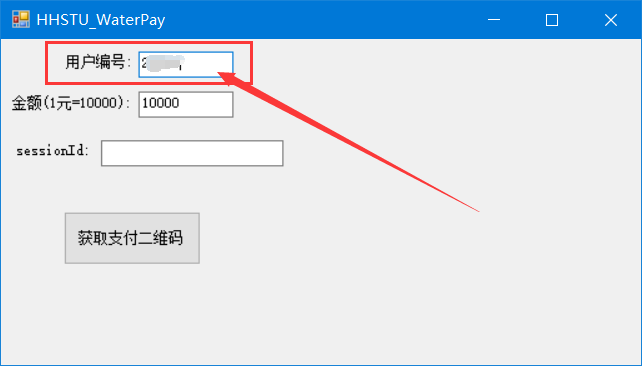The image size is (642, 366).
Task: Maximize the HHSTU_WaterPay window
Action: (x=552, y=20)
